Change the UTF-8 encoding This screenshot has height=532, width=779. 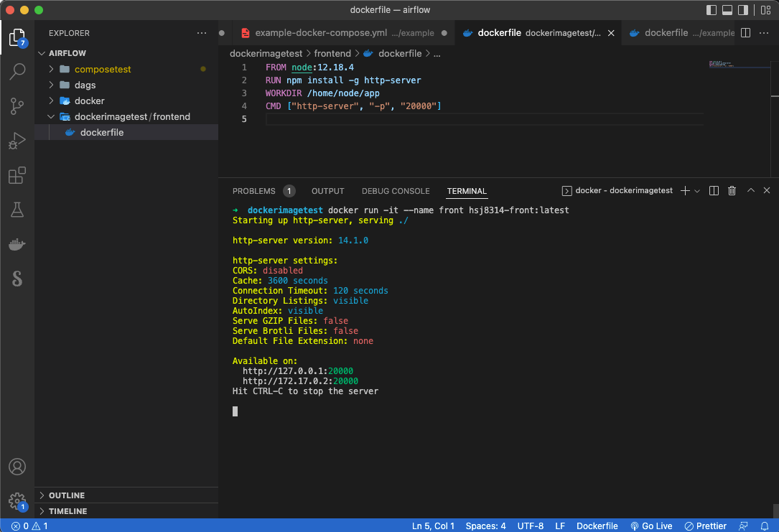[530, 526]
